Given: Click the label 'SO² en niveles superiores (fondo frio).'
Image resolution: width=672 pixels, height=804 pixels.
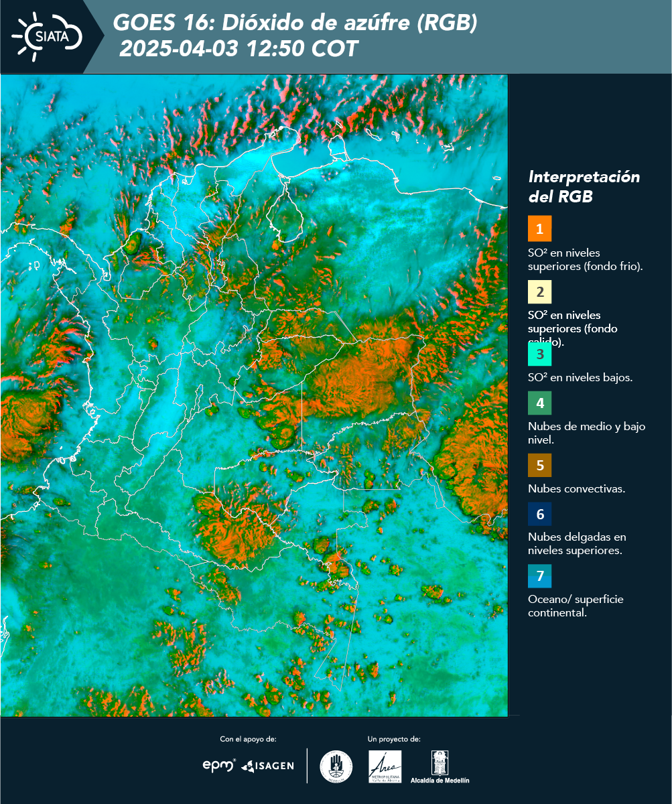Looking at the screenshot, I should pos(585,259).
